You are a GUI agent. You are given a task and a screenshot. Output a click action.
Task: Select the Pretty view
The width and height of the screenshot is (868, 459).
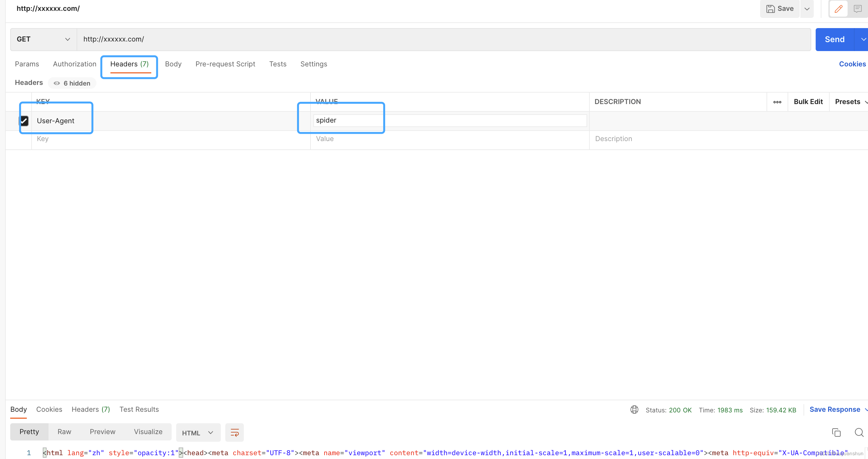coord(29,432)
